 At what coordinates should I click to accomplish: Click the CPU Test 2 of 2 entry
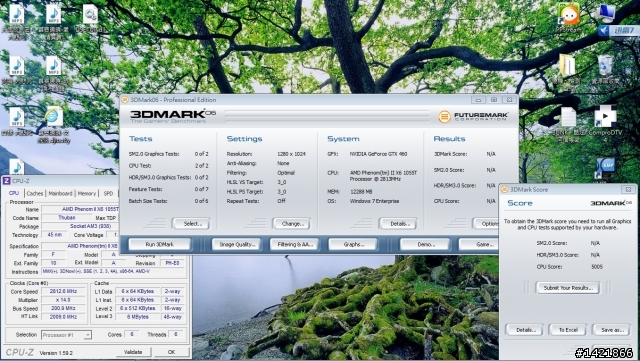coord(169,166)
